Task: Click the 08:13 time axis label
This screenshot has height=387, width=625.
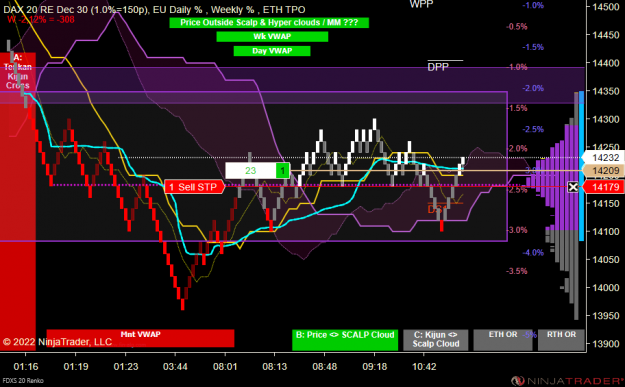Action: [x=275, y=367]
